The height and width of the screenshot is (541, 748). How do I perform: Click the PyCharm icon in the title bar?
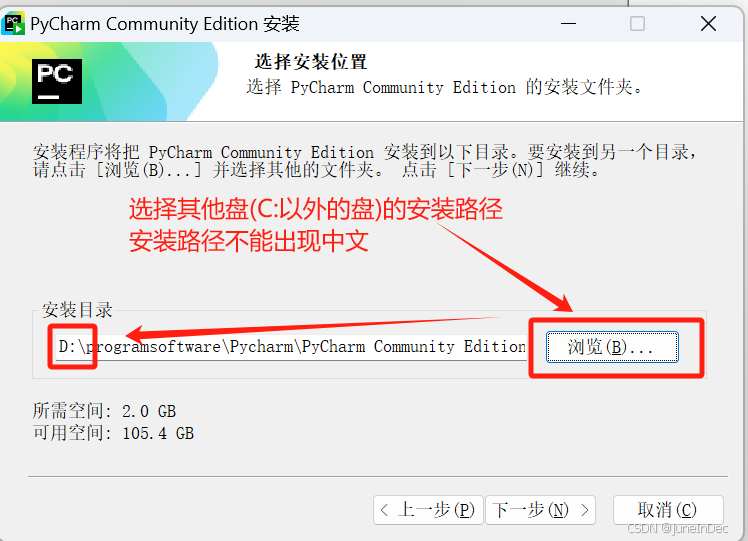point(13,24)
